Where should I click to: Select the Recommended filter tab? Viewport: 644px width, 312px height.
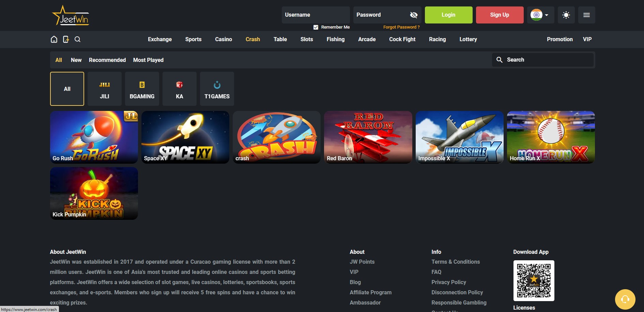(x=107, y=60)
